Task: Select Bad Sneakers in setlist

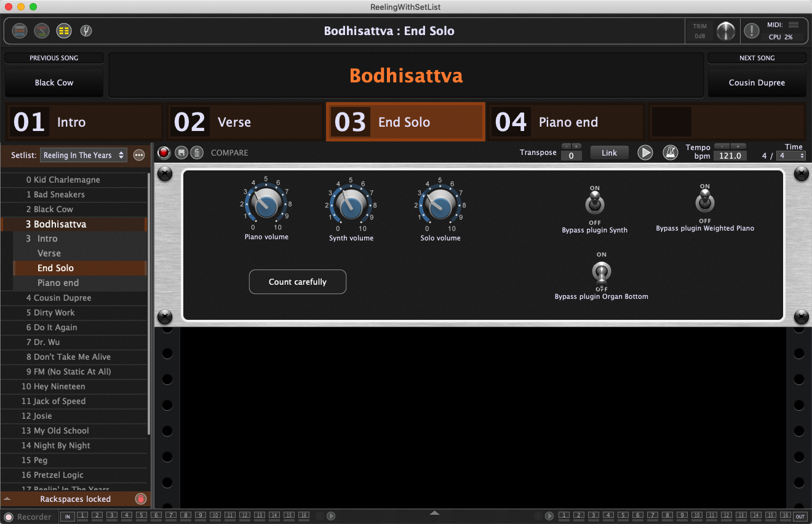Action: point(74,194)
